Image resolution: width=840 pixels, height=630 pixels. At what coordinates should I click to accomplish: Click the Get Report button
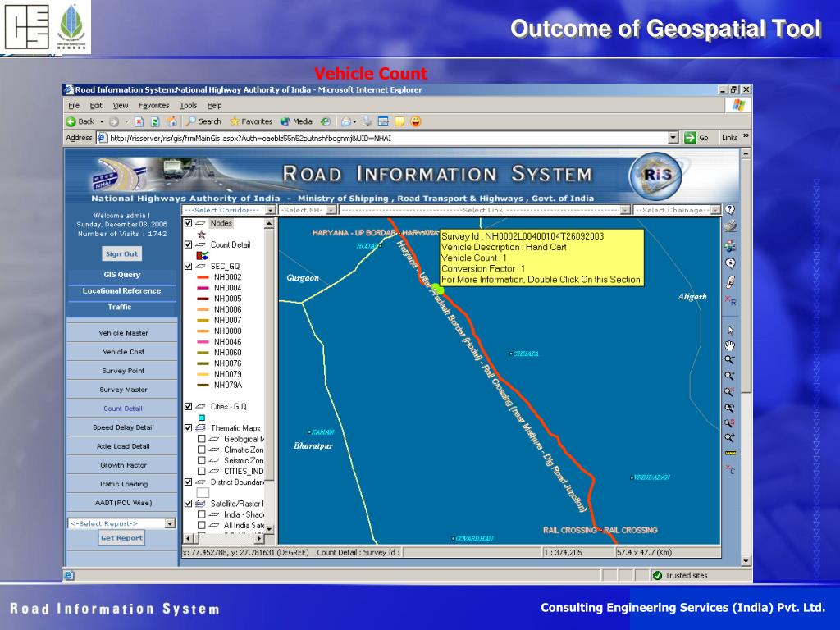click(121, 538)
